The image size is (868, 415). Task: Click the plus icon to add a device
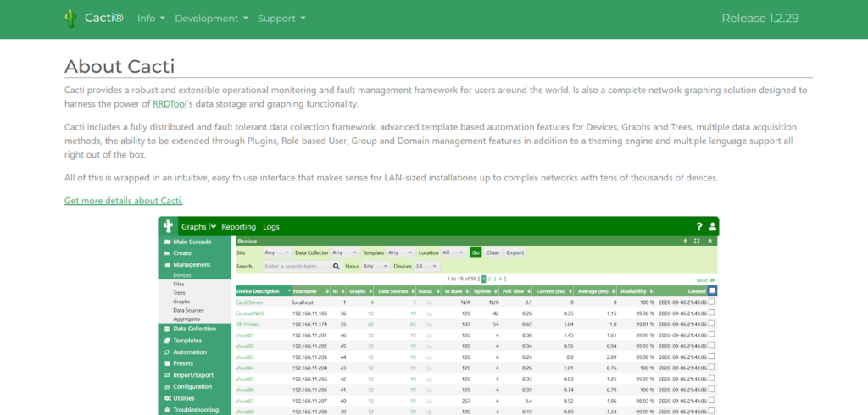point(685,241)
